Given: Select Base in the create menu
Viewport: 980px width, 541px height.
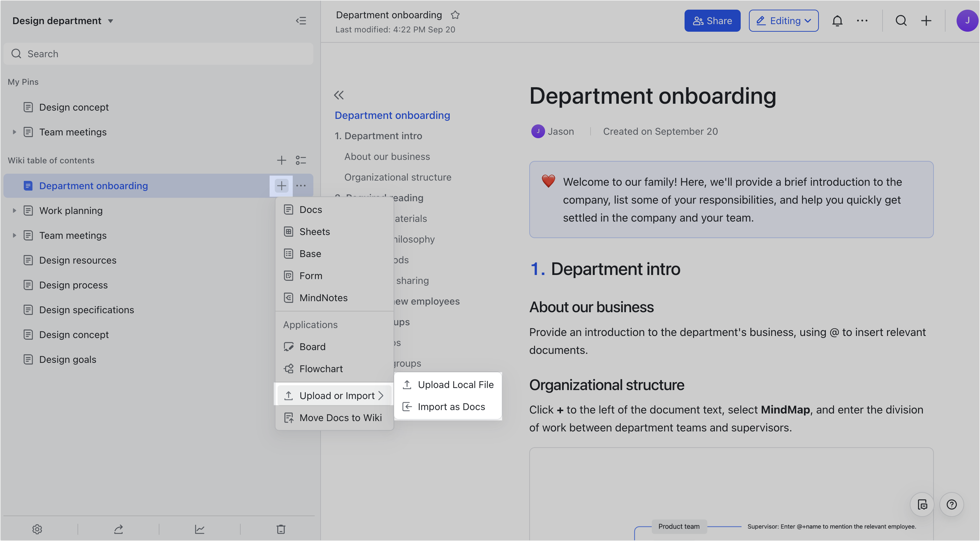Looking at the screenshot, I should 334,254.
